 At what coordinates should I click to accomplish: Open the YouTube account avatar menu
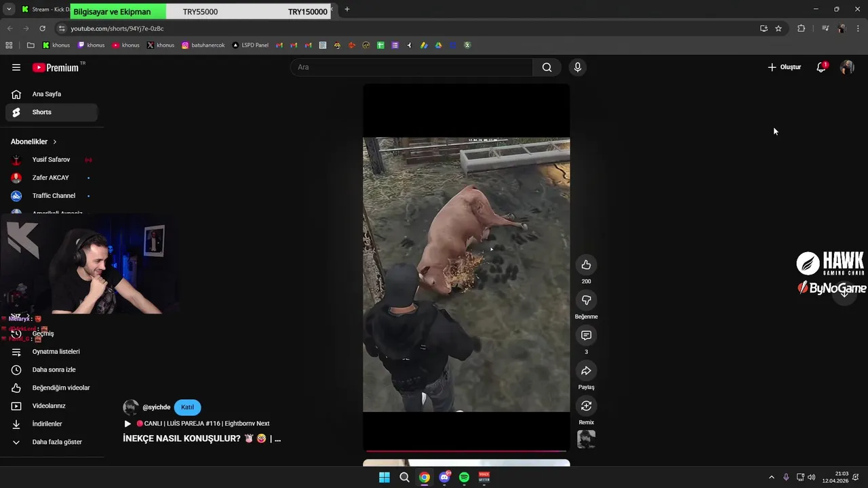(847, 67)
